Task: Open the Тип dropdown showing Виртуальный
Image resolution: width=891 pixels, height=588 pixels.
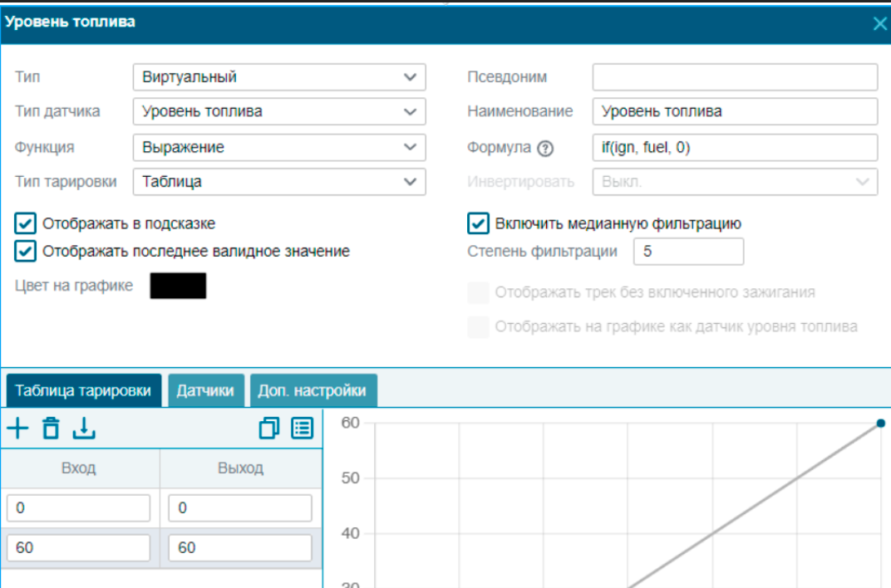Action: point(279,77)
